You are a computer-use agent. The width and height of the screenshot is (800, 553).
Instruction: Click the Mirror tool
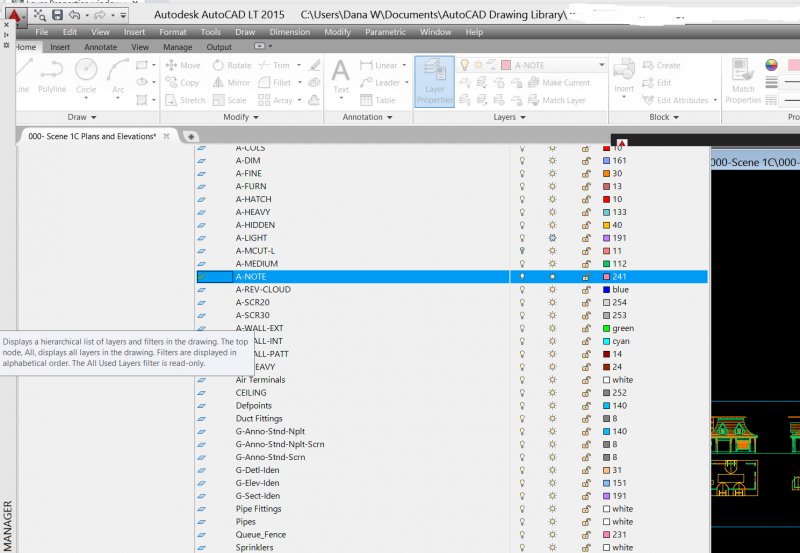tap(229, 83)
